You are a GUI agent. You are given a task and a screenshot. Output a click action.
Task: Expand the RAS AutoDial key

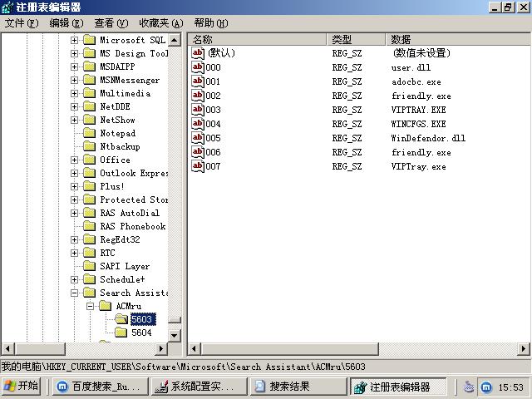74,213
